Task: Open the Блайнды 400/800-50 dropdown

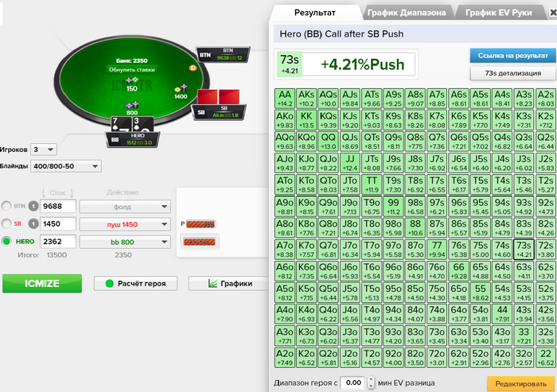Action: click(x=66, y=166)
